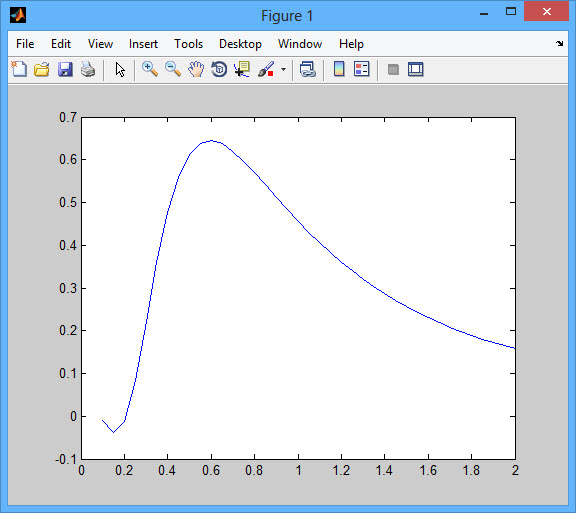The width and height of the screenshot is (576, 513).
Task: Enable the Data Cursor tool
Action: pos(242,69)
